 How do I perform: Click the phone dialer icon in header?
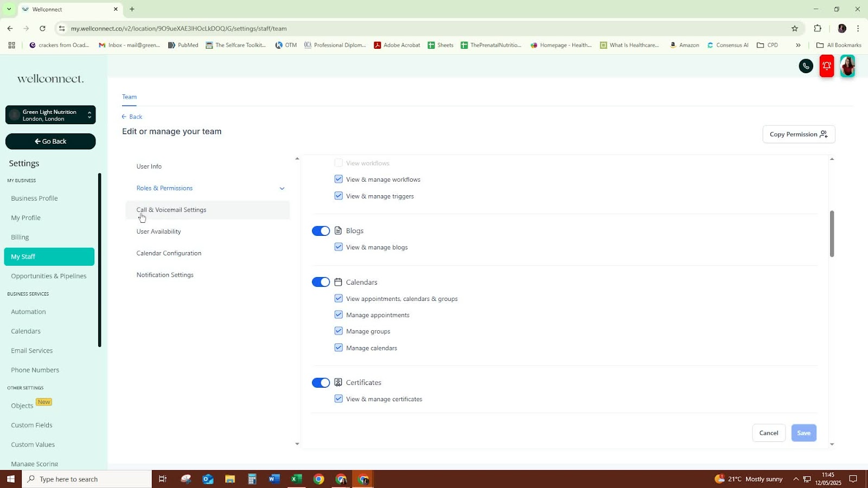click(806, 66)
